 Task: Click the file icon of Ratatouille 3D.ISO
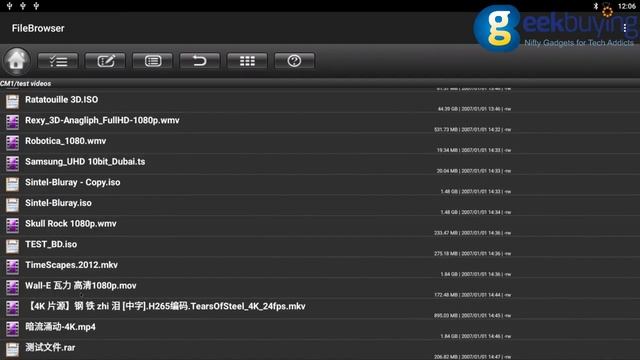12,102
